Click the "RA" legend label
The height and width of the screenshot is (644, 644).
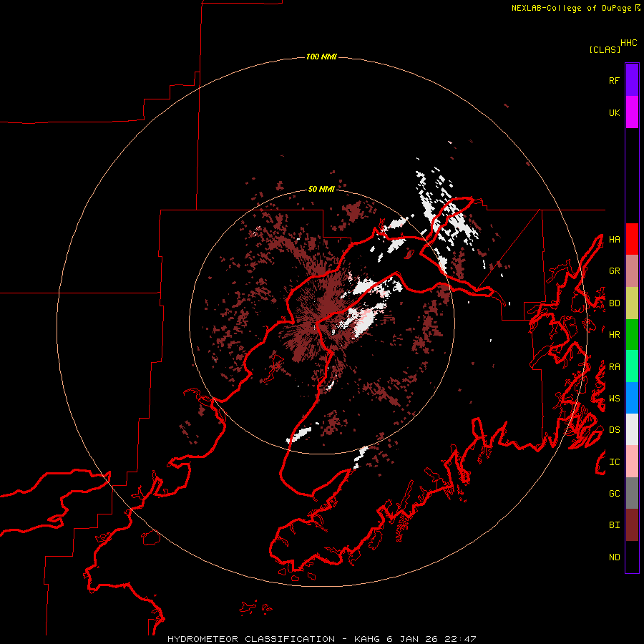click(614, 367)
